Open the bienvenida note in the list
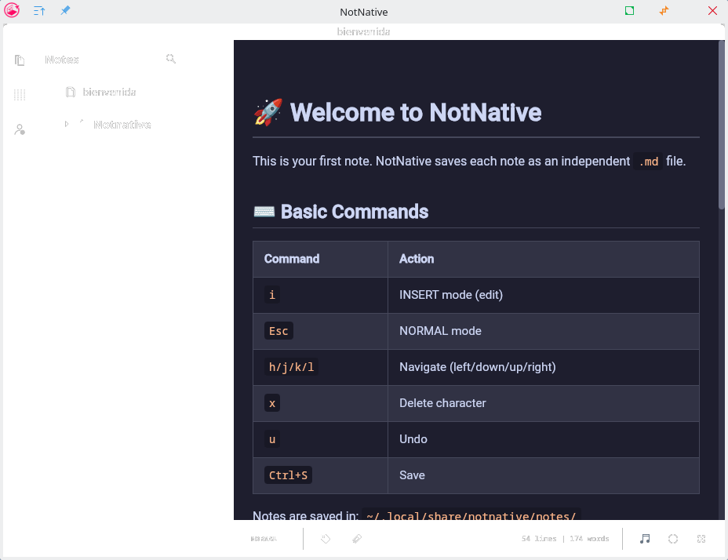 [x=110, y=92]
